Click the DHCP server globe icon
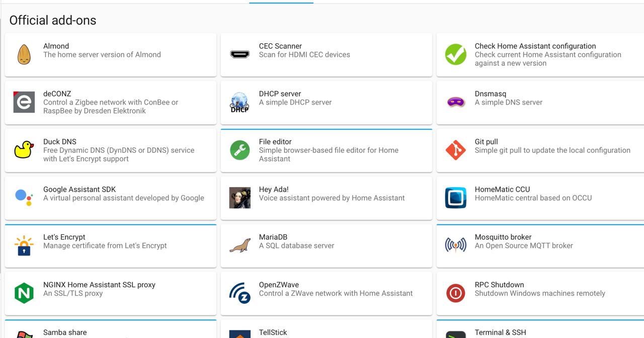The width and height of the screenshot is (644, 338). click(239, 102)
